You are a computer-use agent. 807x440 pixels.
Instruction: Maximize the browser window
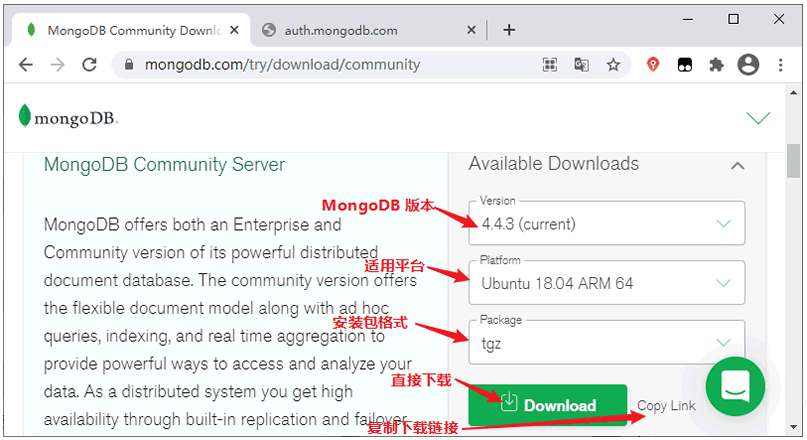[x=733, y=20]
